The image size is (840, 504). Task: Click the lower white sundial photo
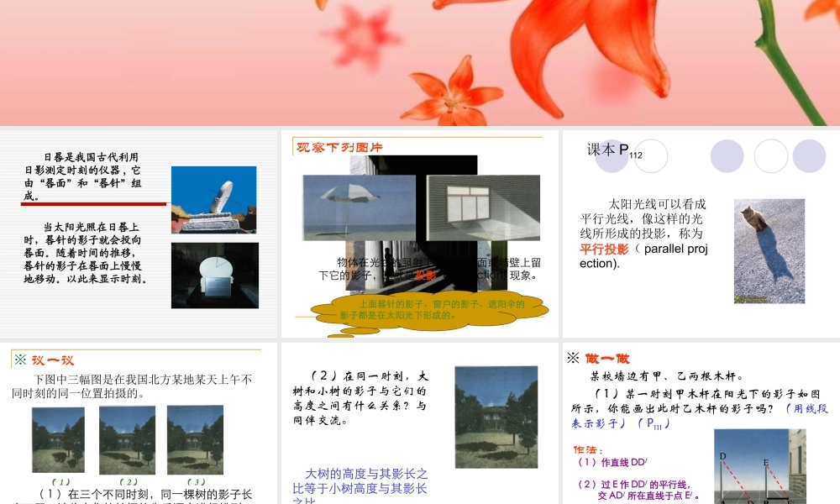point(214,275)
